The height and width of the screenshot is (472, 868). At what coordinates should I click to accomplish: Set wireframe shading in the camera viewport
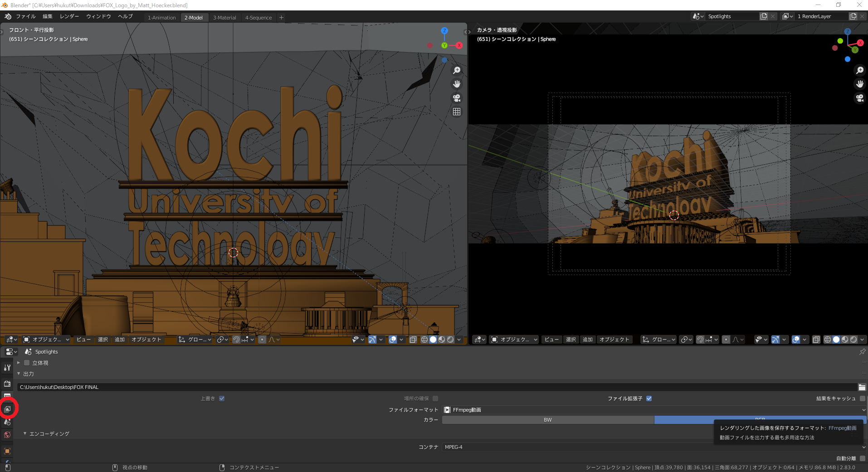point(828,339)
